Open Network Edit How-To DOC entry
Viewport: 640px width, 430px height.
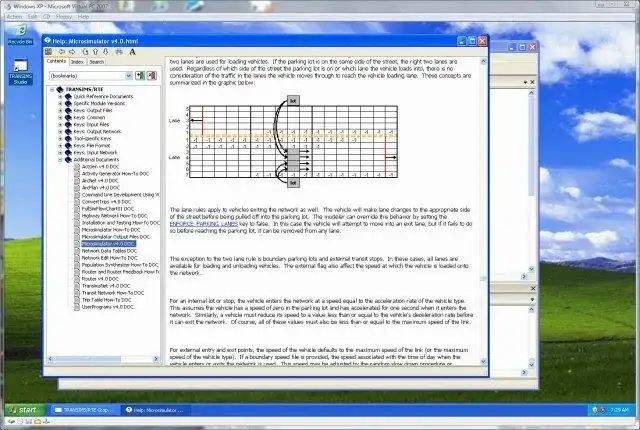click(x=109, y=258)
